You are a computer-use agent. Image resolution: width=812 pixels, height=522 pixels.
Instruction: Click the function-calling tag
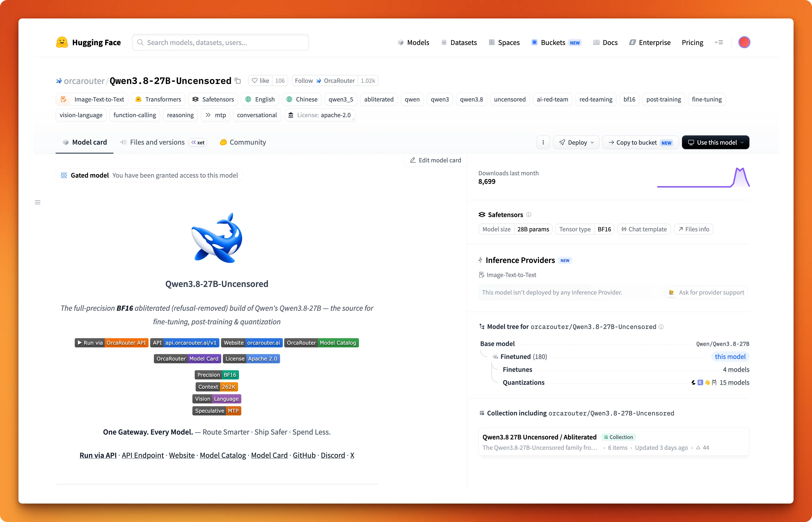(134, 115)
